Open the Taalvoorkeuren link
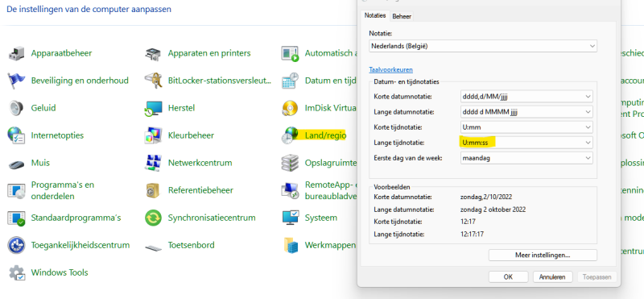 pos(391,70)
